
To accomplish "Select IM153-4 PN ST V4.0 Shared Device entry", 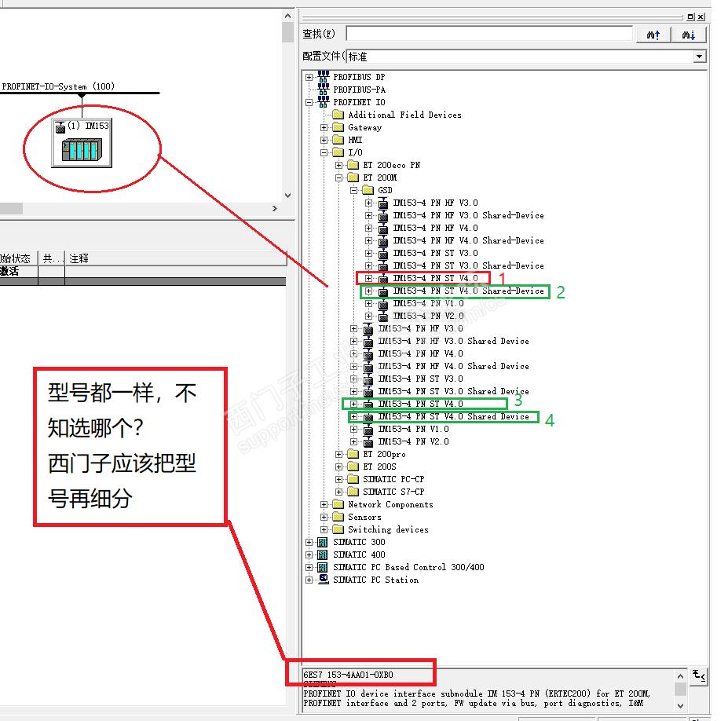I will click(454, 416).
